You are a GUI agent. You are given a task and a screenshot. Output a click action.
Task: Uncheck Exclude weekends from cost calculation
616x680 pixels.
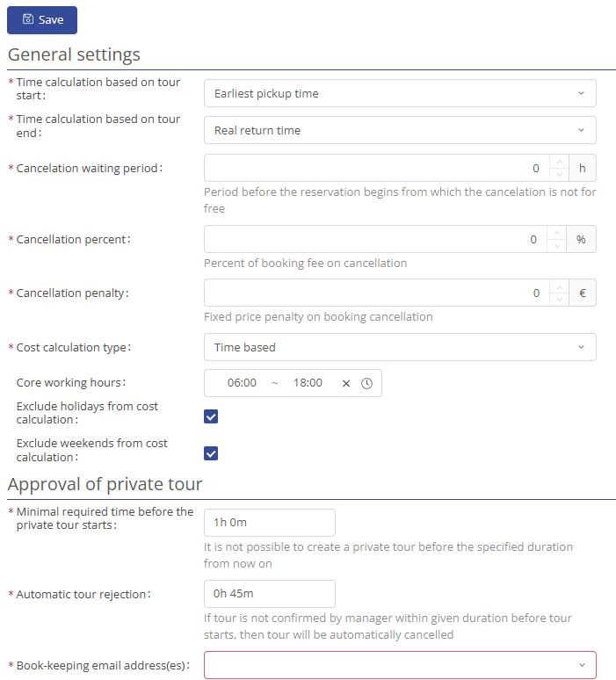(x=211, y=453)
